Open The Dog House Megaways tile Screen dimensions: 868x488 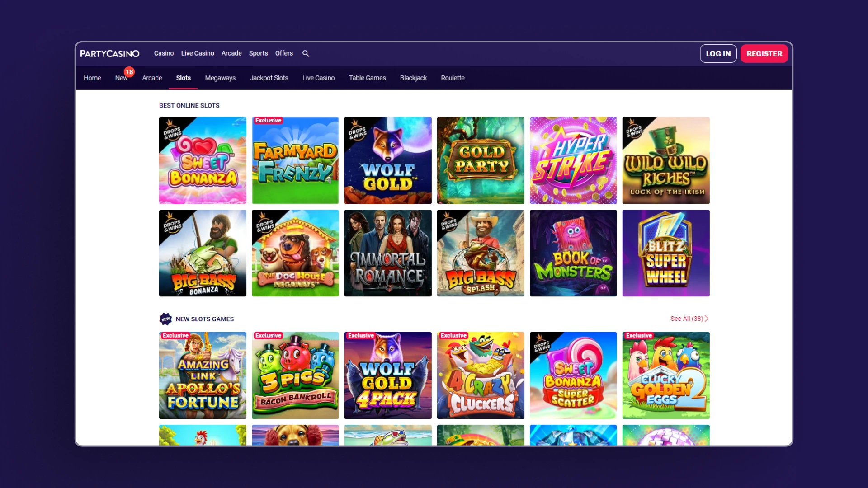(x=295, y=253)
